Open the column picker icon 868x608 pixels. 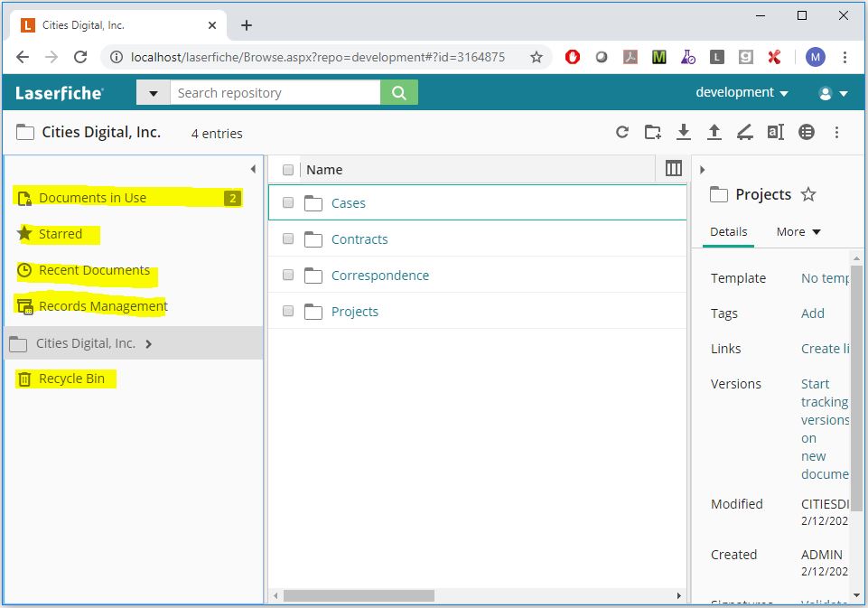(x=673, y=169)
